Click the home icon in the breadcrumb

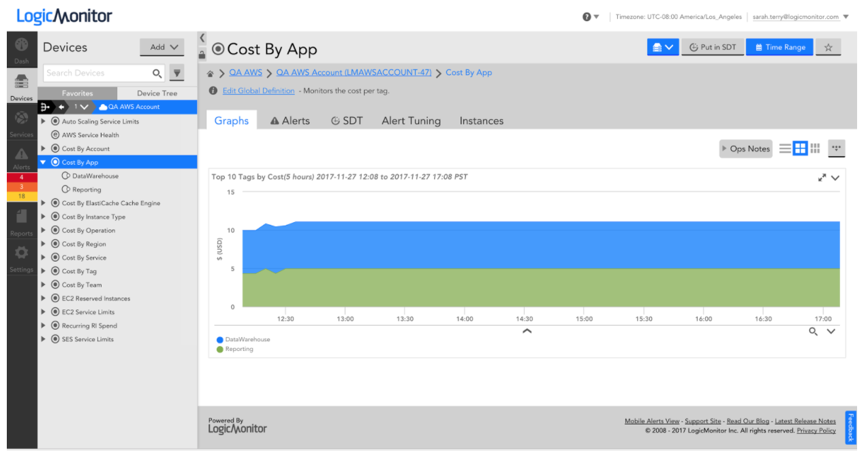[x=211, y=74]
